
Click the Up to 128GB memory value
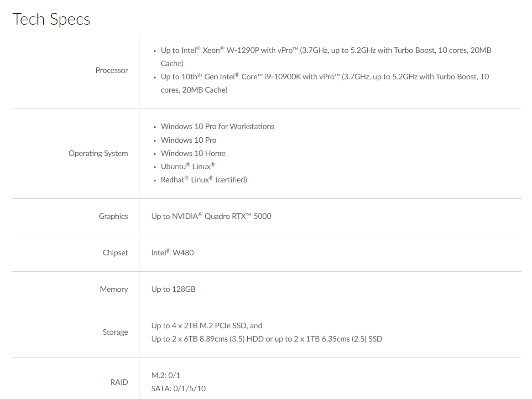(173, 289)
